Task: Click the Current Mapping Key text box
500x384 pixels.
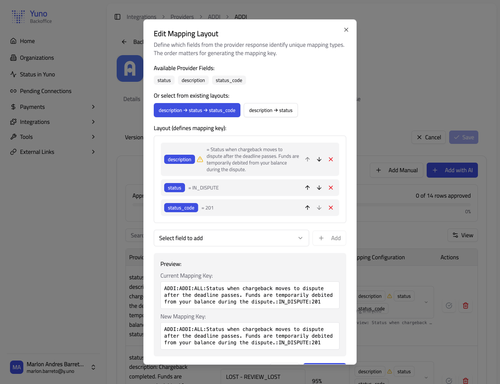Action: 250,295
